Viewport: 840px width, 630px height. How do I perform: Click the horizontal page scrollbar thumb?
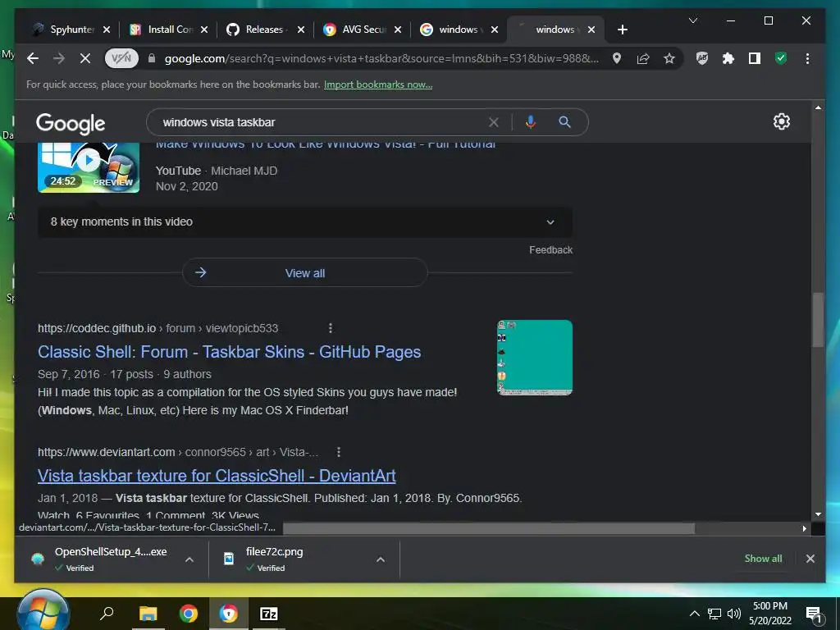pyautogui.click(x=489, y=529)
